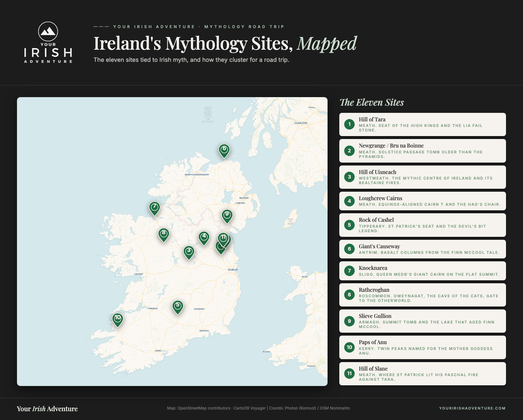Click the Rathcroghan 'Oweynagat' description text
Screen dimensions: 523x420
point(429,298)
